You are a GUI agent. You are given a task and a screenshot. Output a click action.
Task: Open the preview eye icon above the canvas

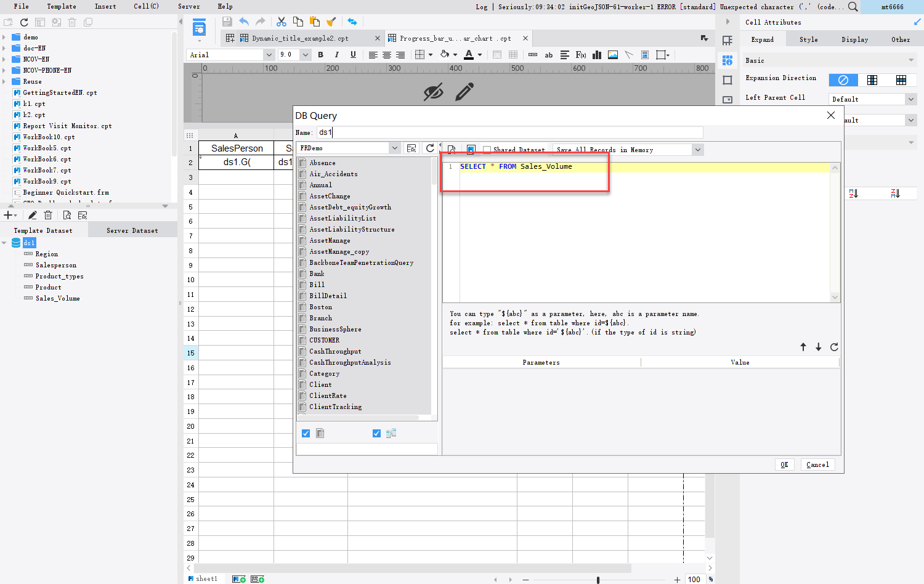434,91
